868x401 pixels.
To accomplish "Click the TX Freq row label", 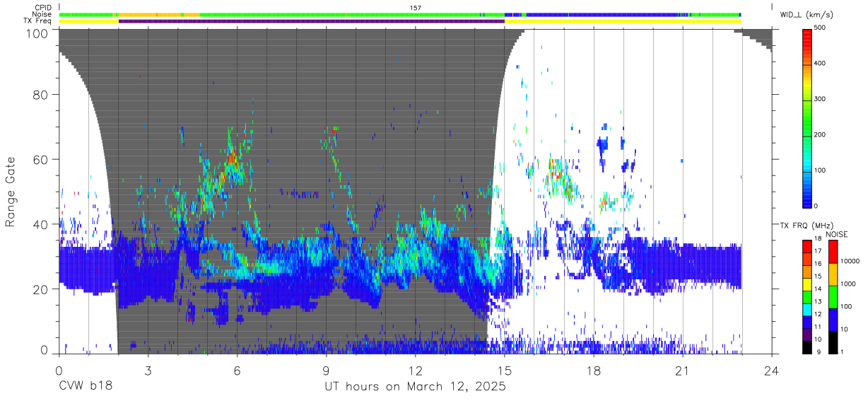I will pyautogui.click(x=38, y=21).
